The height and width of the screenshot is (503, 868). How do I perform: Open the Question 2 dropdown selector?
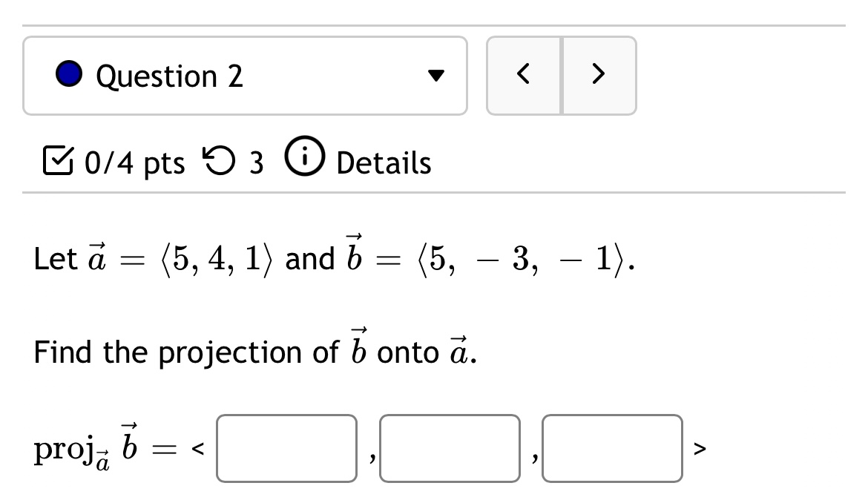click(245, 75)
